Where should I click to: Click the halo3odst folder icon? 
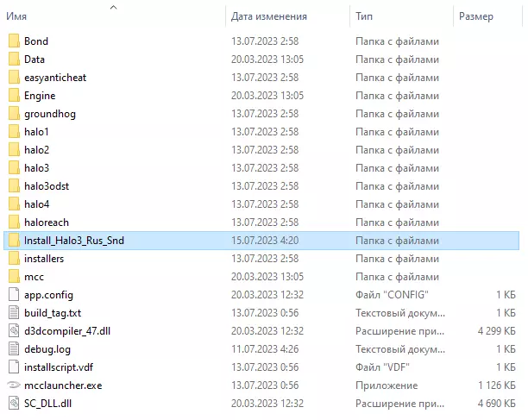[x=14, y=186]
